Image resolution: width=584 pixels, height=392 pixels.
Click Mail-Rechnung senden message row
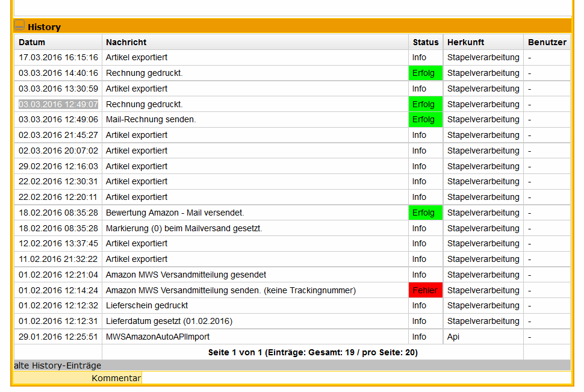pos(151,119)
